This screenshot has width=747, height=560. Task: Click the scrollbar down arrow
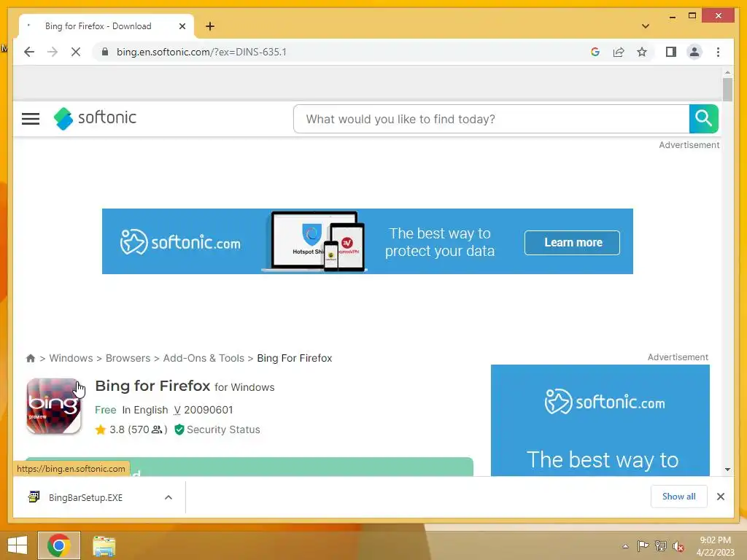click(x=727, y=470)
